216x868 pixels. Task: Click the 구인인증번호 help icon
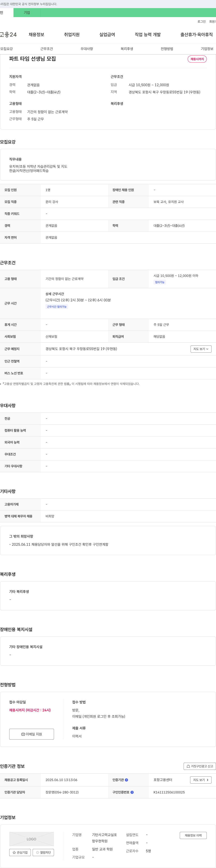pos(132,792)
